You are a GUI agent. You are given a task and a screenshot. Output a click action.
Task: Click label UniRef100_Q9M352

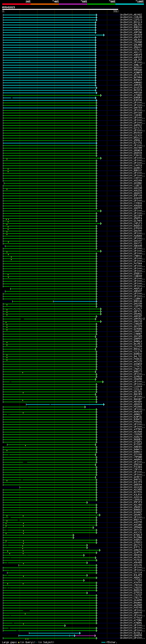click(x=131, y=85)
